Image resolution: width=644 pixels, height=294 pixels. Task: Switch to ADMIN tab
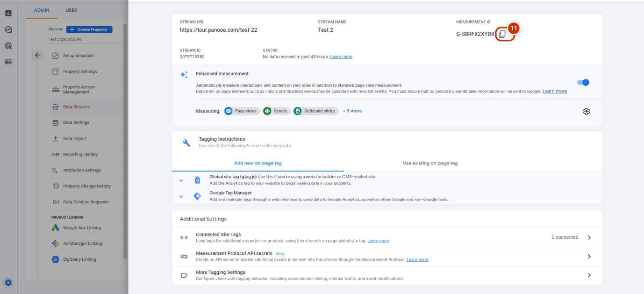42,10
